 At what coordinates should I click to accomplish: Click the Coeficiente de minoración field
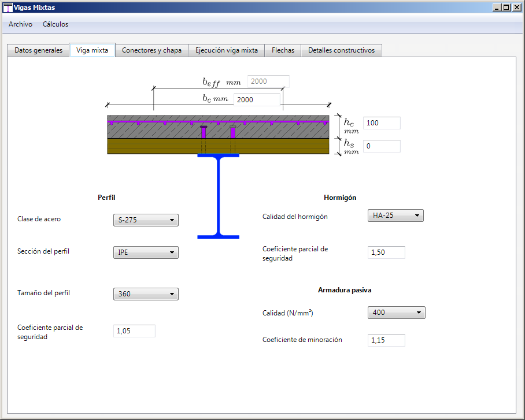coord(386,340)
